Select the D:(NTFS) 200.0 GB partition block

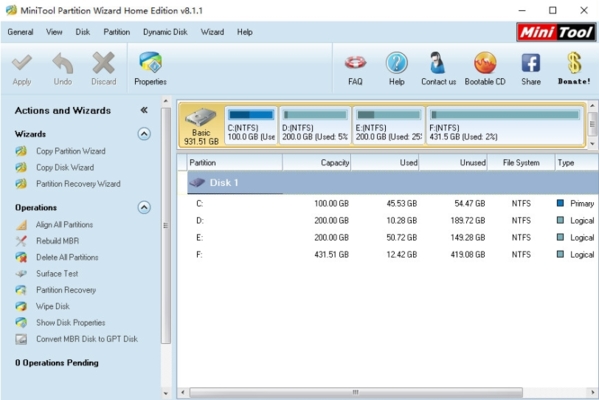click(x=315, y=125)
